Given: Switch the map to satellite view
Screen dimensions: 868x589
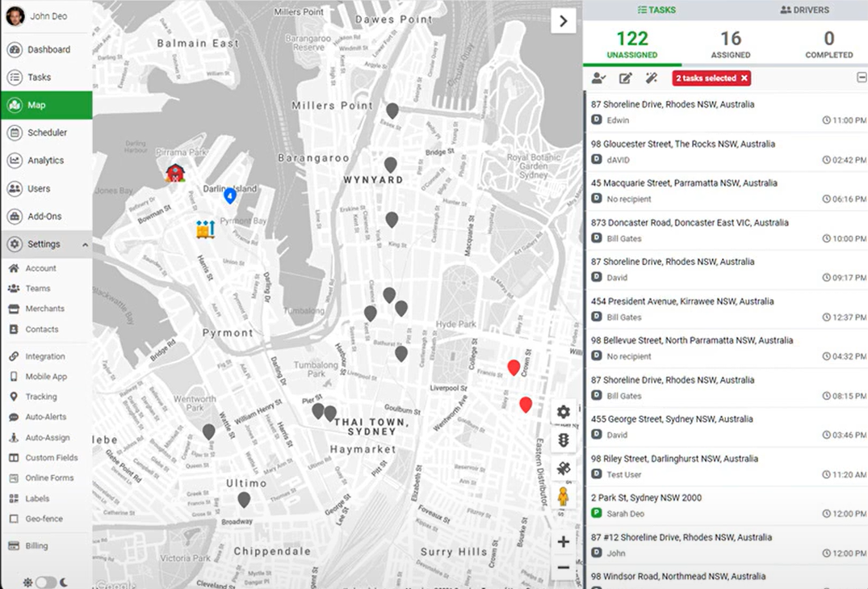Looking at the screenshot, I should coord(563,469).
